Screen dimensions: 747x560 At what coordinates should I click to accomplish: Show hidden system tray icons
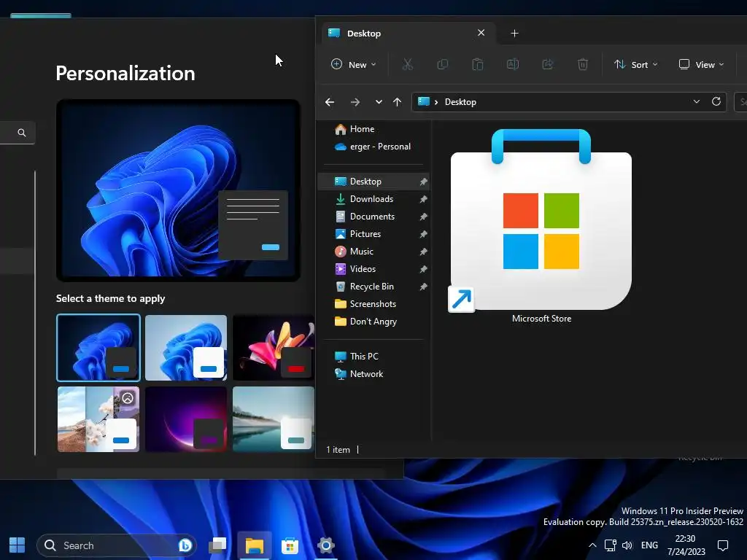click(592, 545)
